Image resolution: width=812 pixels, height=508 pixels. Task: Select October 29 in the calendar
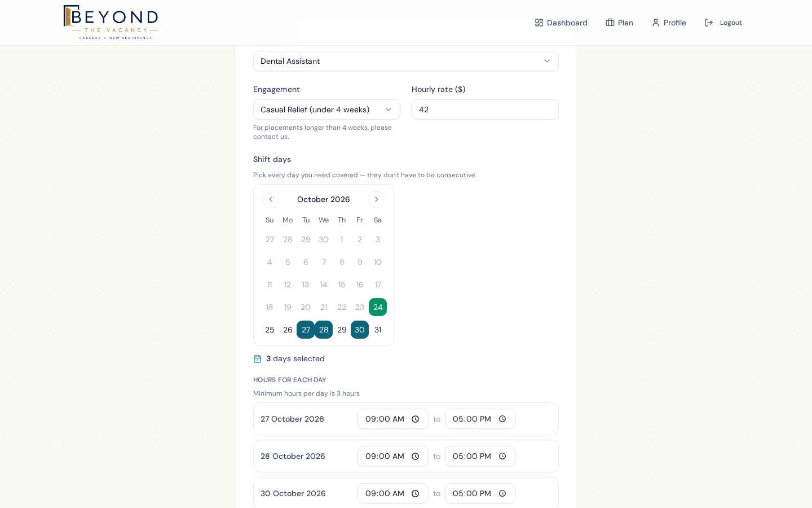[342, 330]
